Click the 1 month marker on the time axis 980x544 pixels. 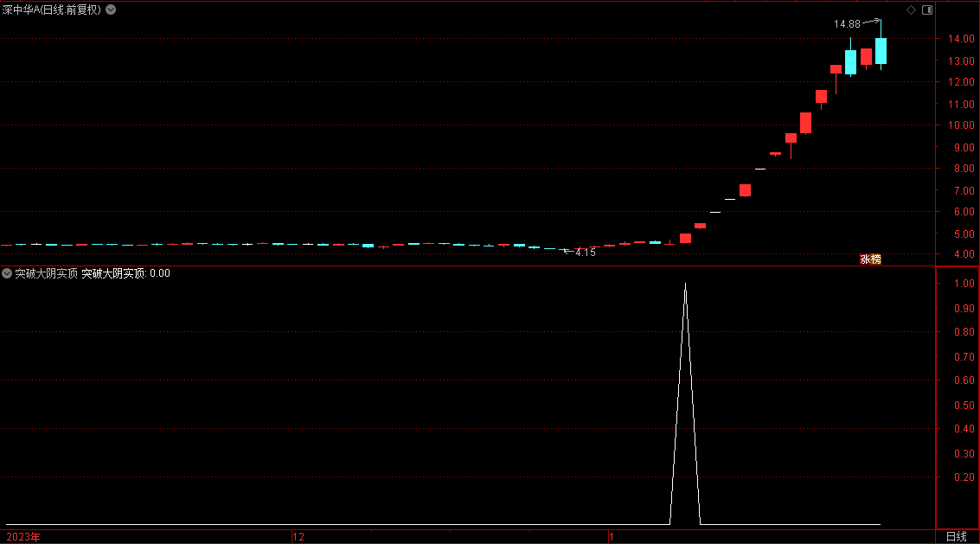612,536
